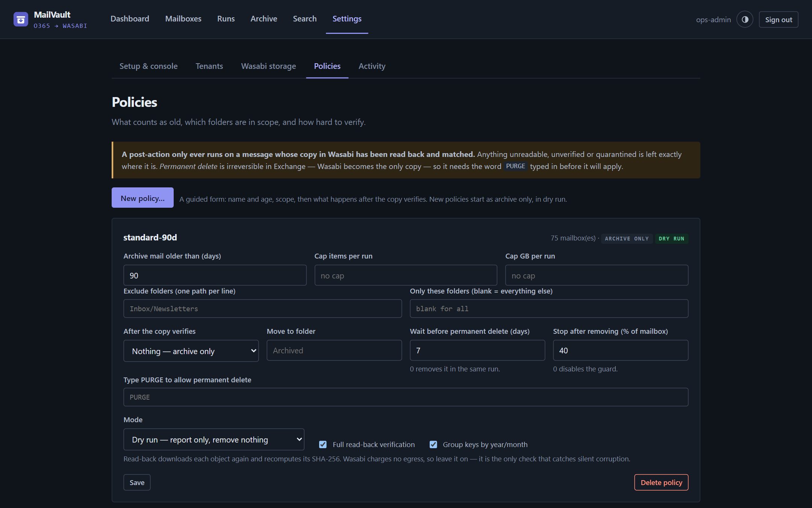The image size is (812, 508).
Task: Open the Dashboard nav item
Action: [x=130, y=19]
